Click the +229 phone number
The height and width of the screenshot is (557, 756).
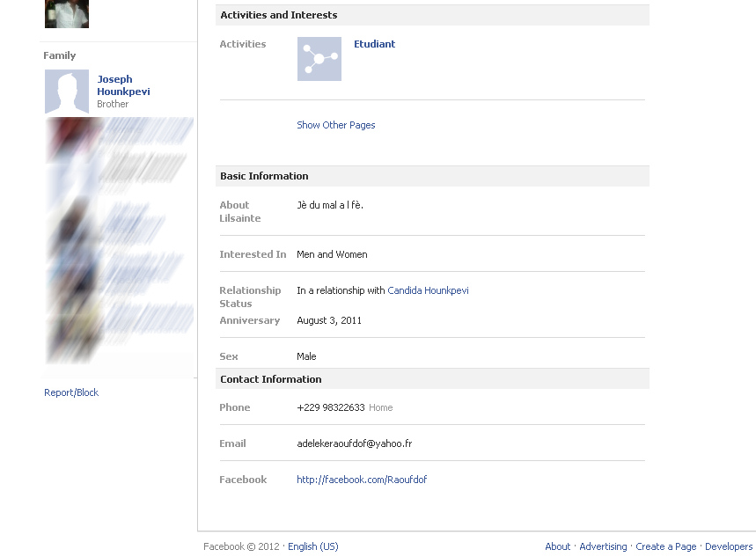330,407
